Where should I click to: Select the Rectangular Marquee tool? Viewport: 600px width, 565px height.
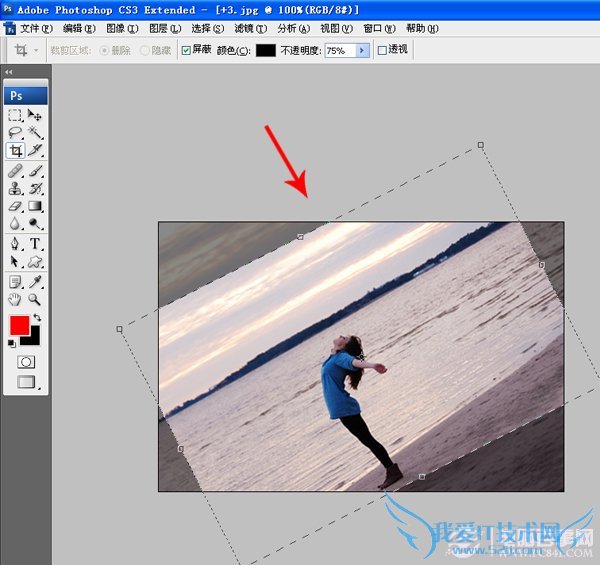[15, 115]
